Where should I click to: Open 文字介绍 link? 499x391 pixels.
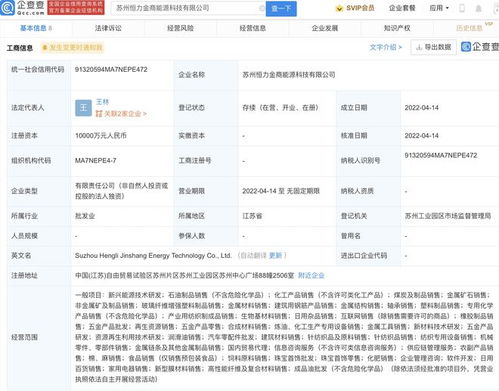pyautogui.click(x=386, y=47)
